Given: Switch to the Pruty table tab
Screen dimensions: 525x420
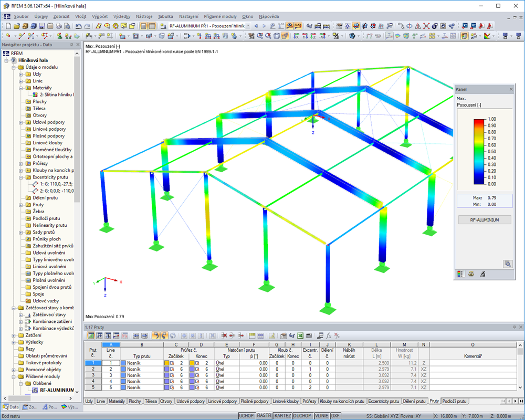Looking at the screenshot, I should tap(435, 401).
